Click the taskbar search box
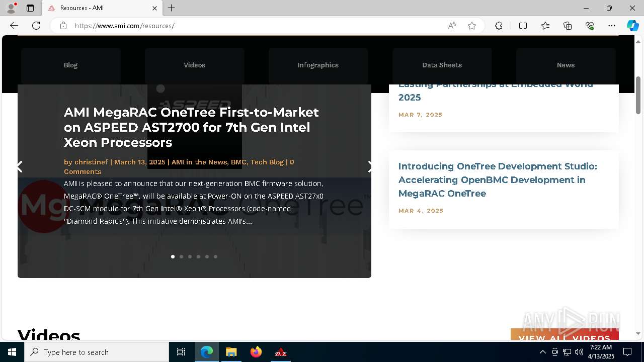Screen dimensions: 644x362 (97, 352)
